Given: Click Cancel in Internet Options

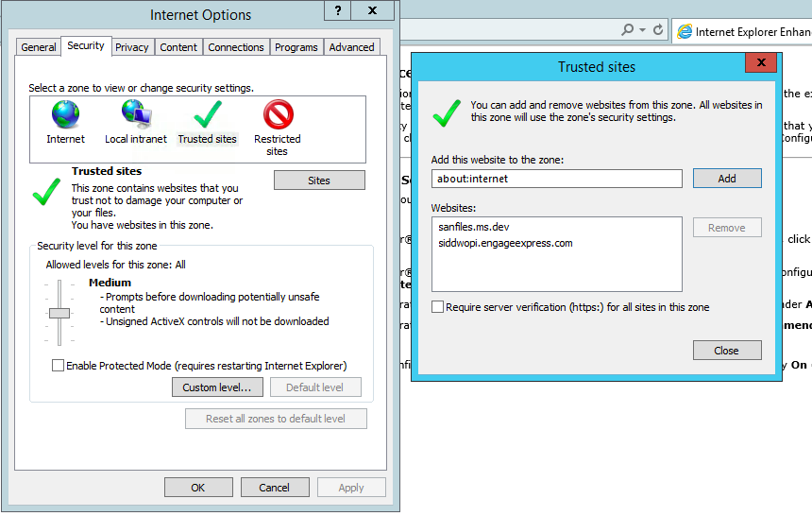Looking at the screenshot, I should pos(275,488).
